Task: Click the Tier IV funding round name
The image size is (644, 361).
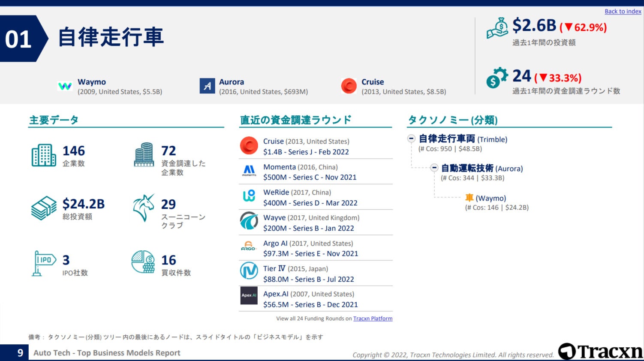Action: (x=274, y=268)
